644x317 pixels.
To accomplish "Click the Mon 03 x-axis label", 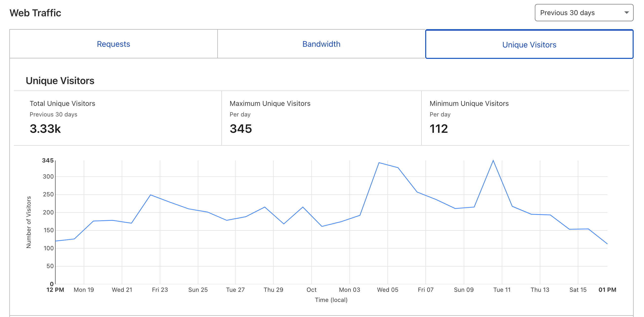I will [349, 290].
